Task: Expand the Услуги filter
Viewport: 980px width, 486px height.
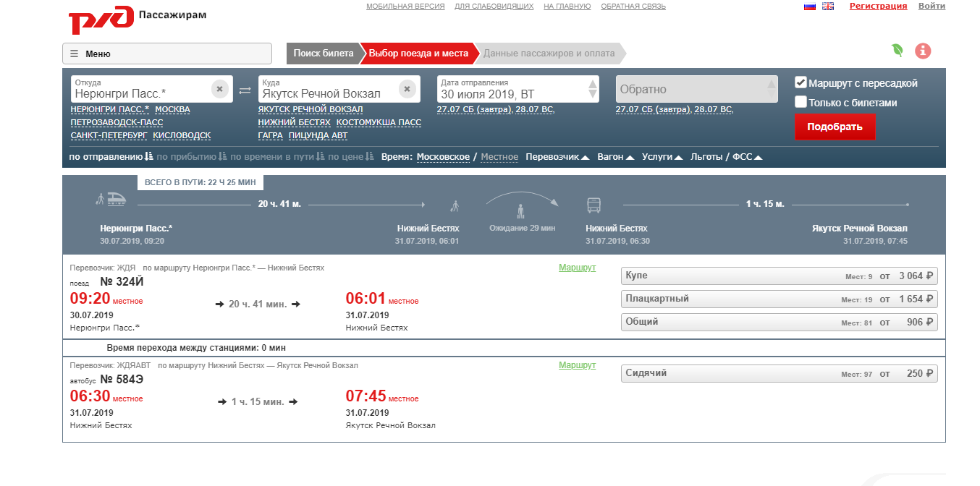Action: coord(662,157)
